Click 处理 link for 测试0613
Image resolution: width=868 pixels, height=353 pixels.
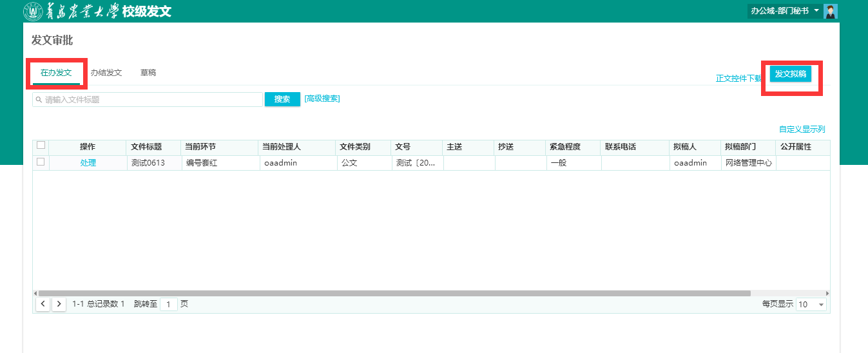tap(88, 163)
